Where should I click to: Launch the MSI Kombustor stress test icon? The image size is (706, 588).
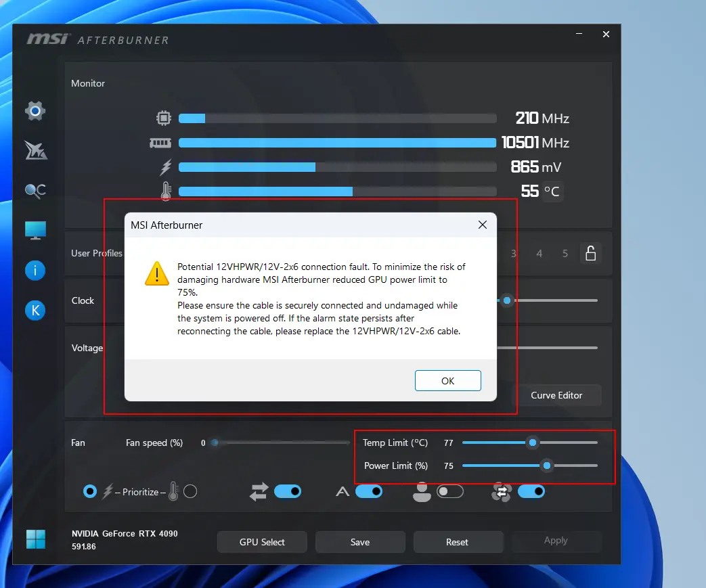click(35, 150)
